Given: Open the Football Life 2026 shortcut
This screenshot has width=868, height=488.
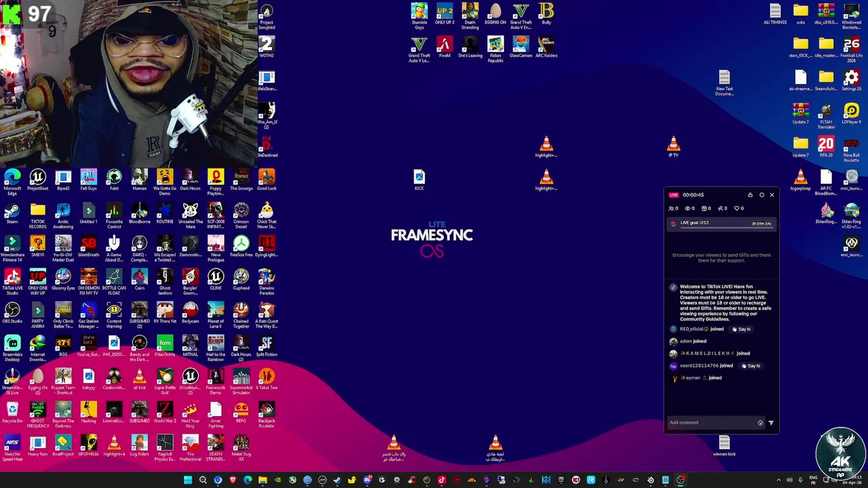Looking at the screenshot, I should click(852, 49).
